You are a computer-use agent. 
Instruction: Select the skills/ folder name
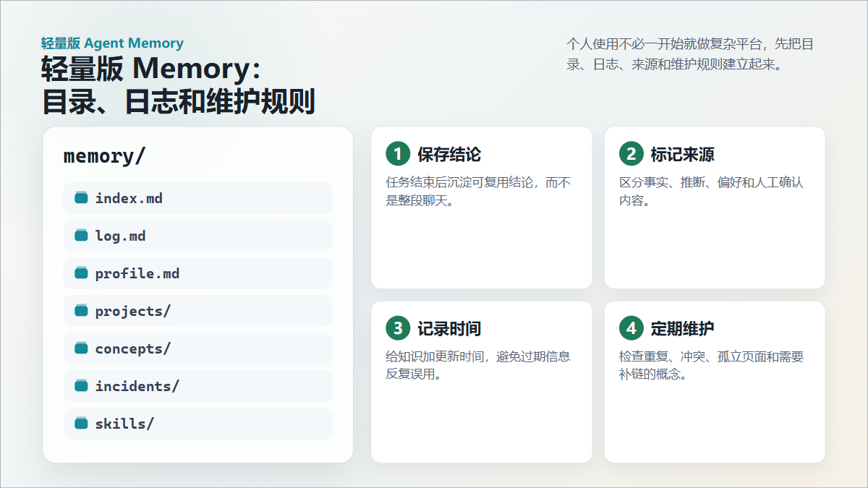tap(124, 424)
